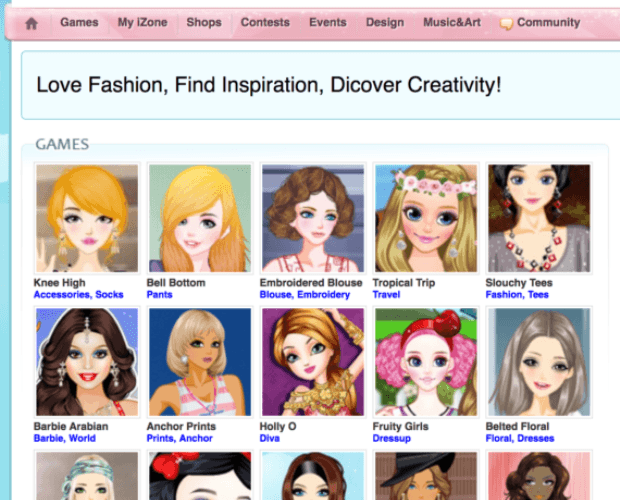620x500 pixels.
Task: Open the Slouchy Tees game thumbnail
Action: tap(539, 218)
